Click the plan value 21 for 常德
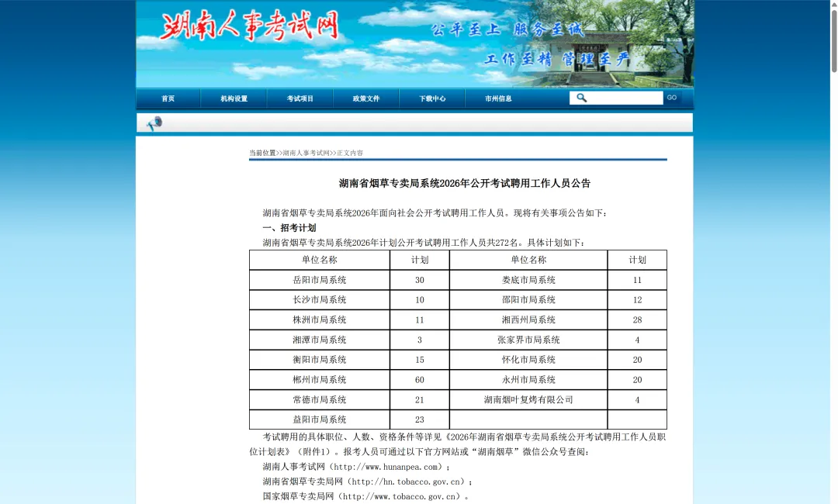 [x=420, y=400]
